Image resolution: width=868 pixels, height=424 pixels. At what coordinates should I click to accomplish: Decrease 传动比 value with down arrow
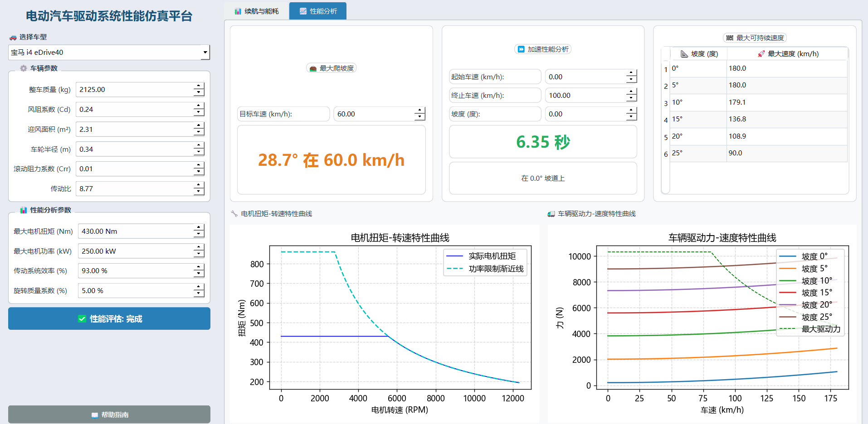(x=199, y=193)
